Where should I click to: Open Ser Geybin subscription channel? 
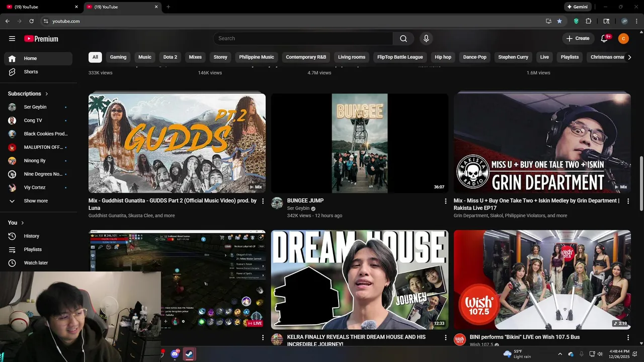[38, 107]
